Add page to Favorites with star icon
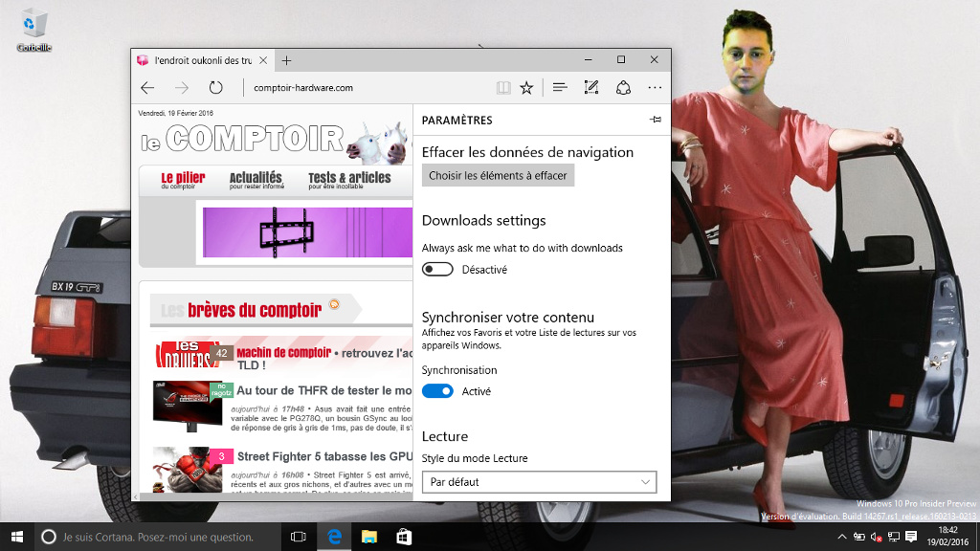The width and height of the screenshot is (980, 551). coord(526,87)
